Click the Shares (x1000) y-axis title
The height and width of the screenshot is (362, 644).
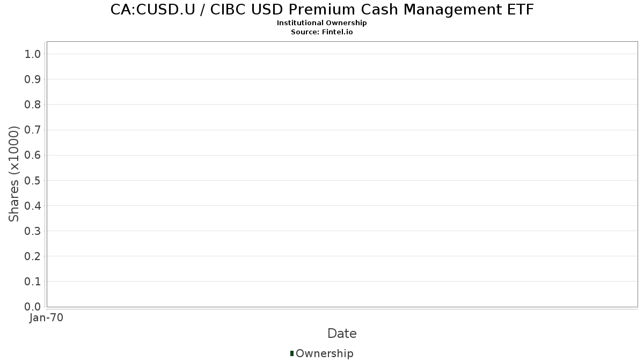point(14,174)
